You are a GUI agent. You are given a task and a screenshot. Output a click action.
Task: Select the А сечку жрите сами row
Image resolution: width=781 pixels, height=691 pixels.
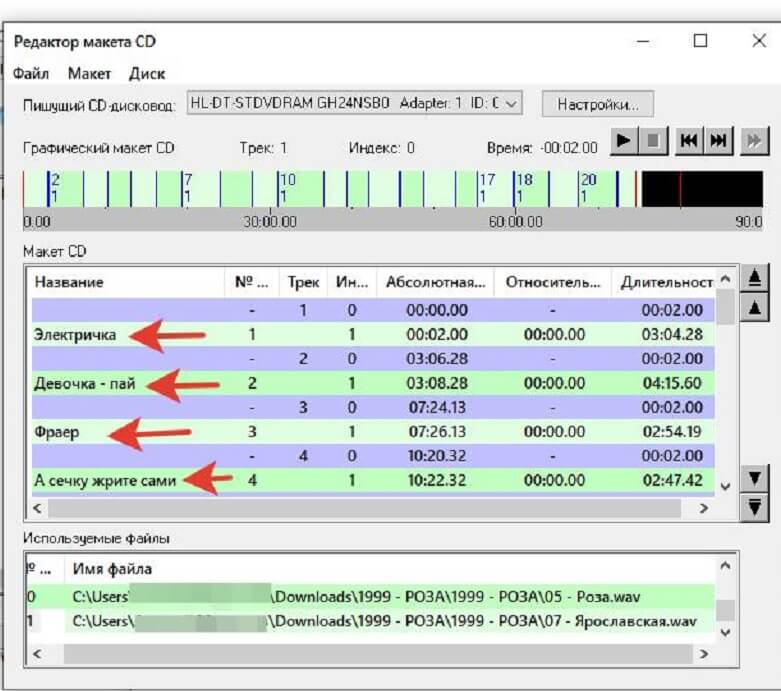pyautogui.click(x=373, y=480)
